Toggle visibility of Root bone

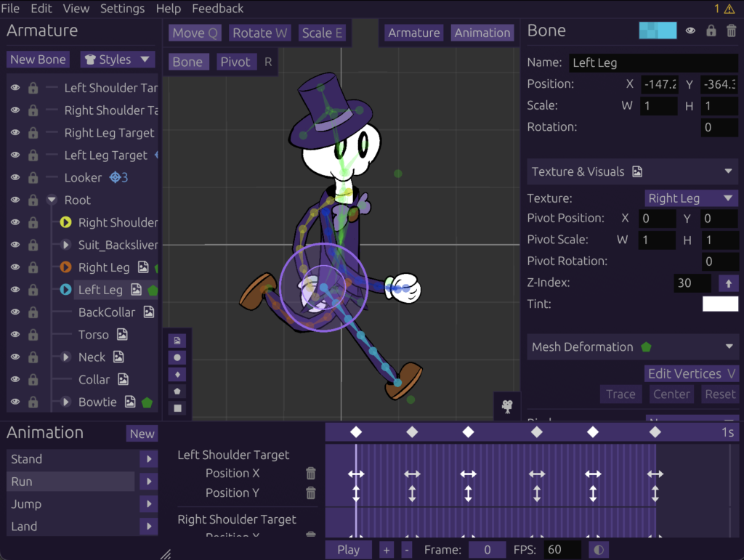[15, 200]
